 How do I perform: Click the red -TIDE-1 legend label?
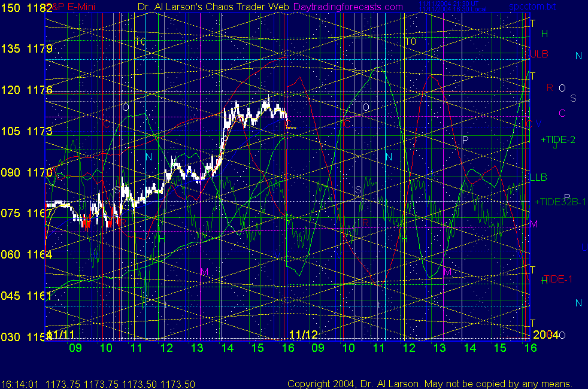coord(557,279)
